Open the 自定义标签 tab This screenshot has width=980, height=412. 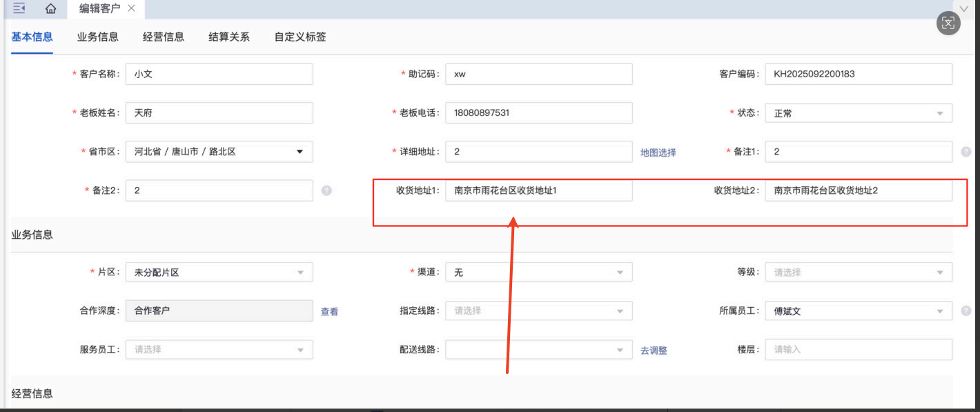(x=300, y=37)
